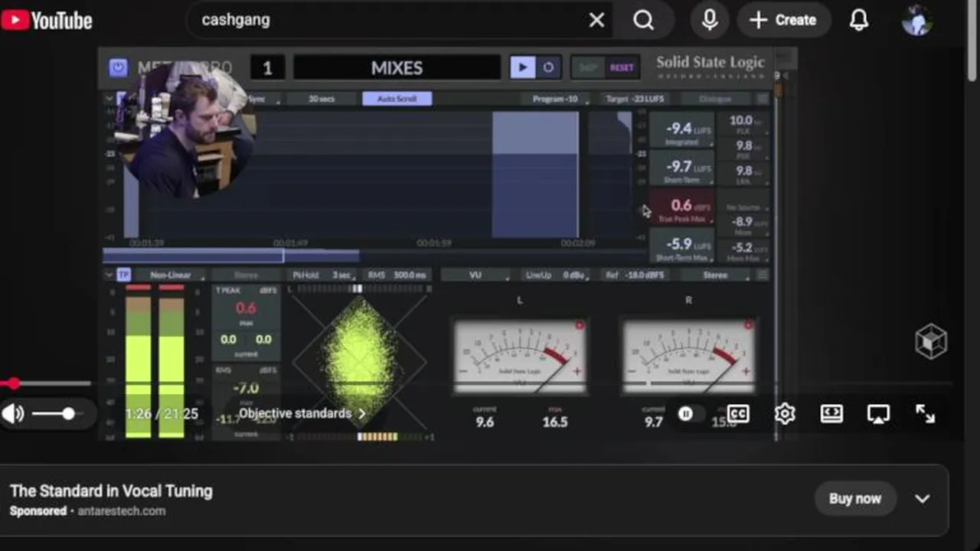Open the YouTube home logo
980x551 pixels.
[x=47, y=20]
